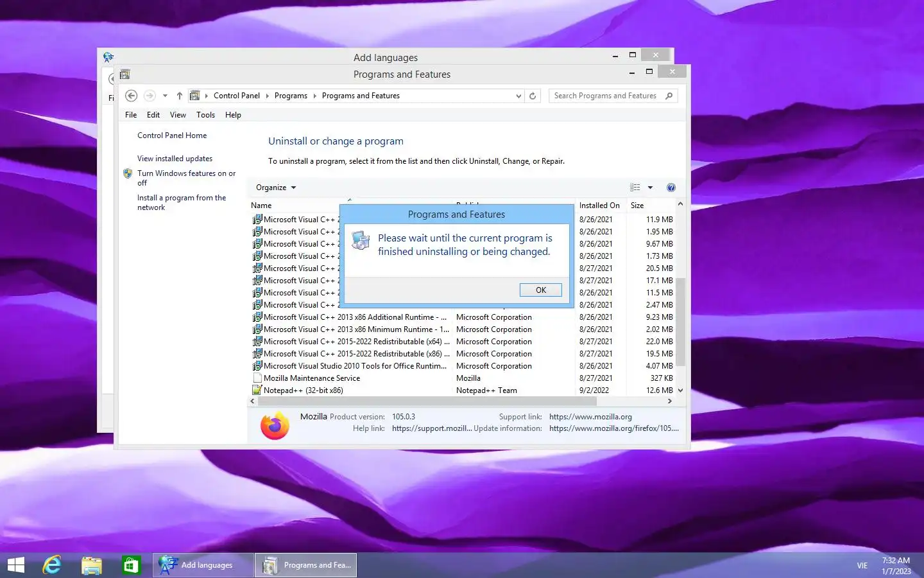Image resolution: width=924 pixels, height=578 pixels.
Task: Select Mozilla Maintenance Service entry
Action: point(312,378)
